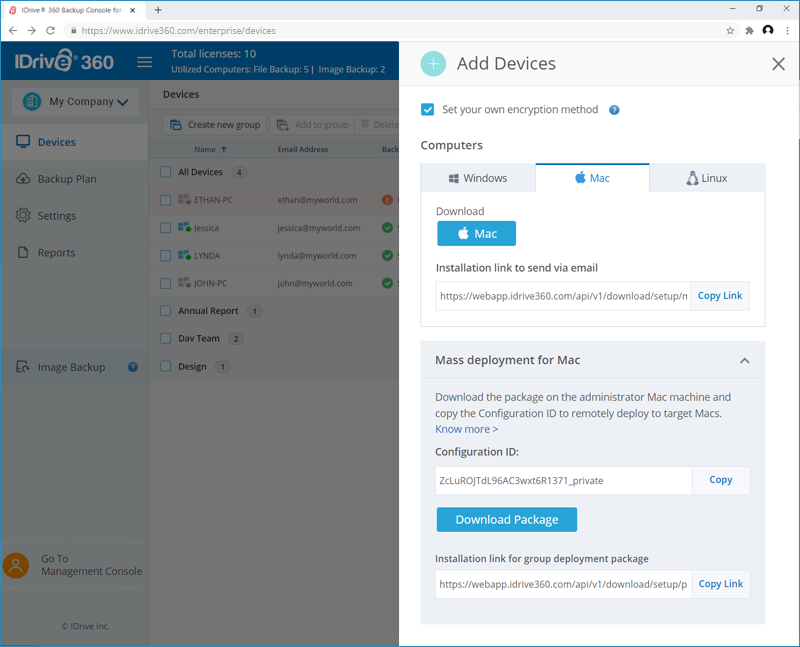Switch to the Mac tab
Viewport: 800px width, 647px height.
(x=592, y=178)
